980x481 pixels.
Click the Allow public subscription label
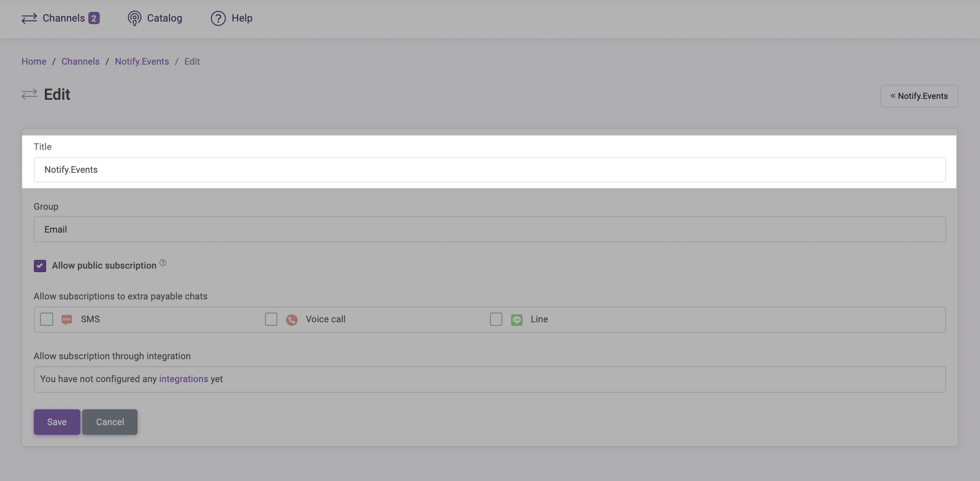pos(104,266)
